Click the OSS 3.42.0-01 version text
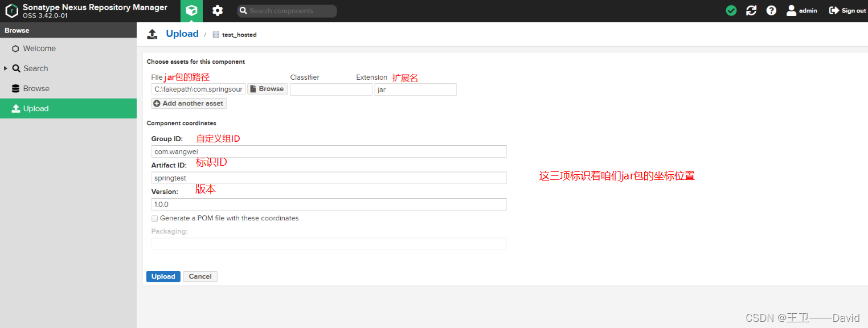The height and width of the screenshot is (328, 868). [46, 15]
